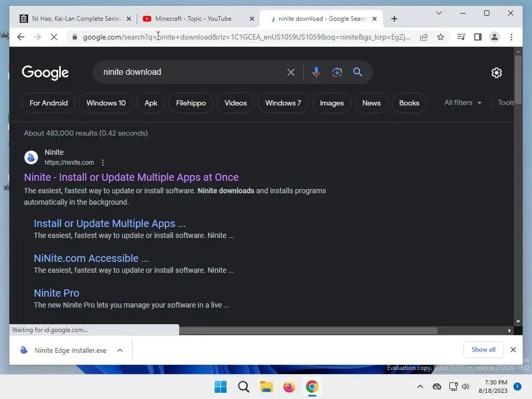Image resolution: width=532 pixels, height=399 pixels.
Task: Click the cloud sync tray icon
Action: [x=437, y=387]
